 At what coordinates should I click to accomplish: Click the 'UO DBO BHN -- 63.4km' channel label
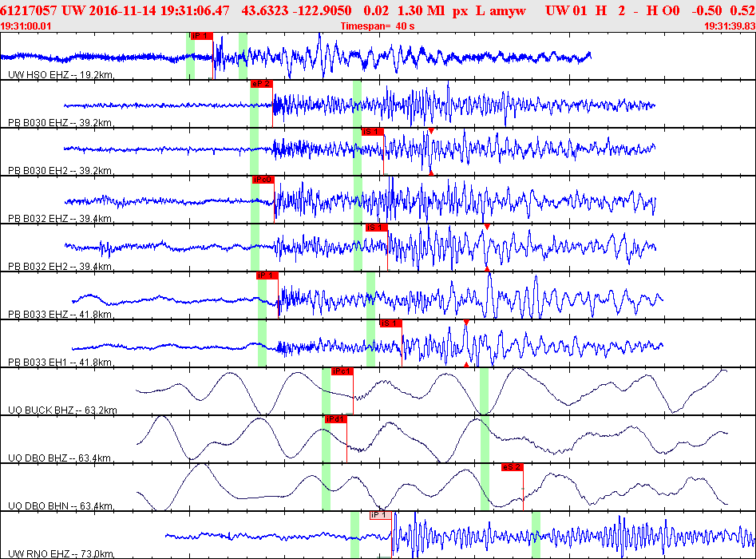61,506
